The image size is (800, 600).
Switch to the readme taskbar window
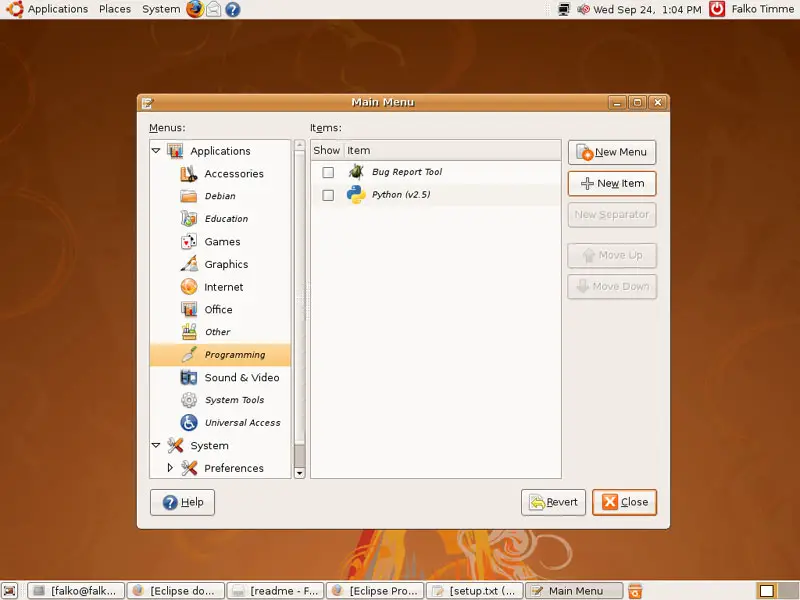click(x=276, y=590)
